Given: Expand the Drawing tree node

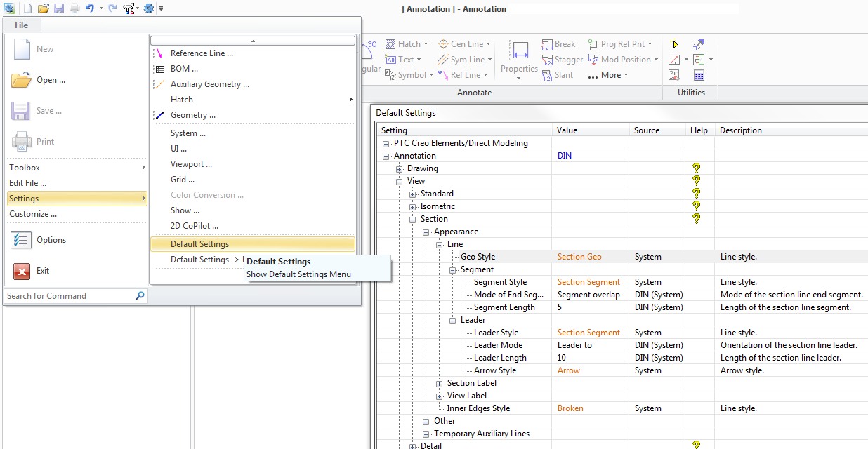Looking at the screenshot, I should [x=400, y=168].
